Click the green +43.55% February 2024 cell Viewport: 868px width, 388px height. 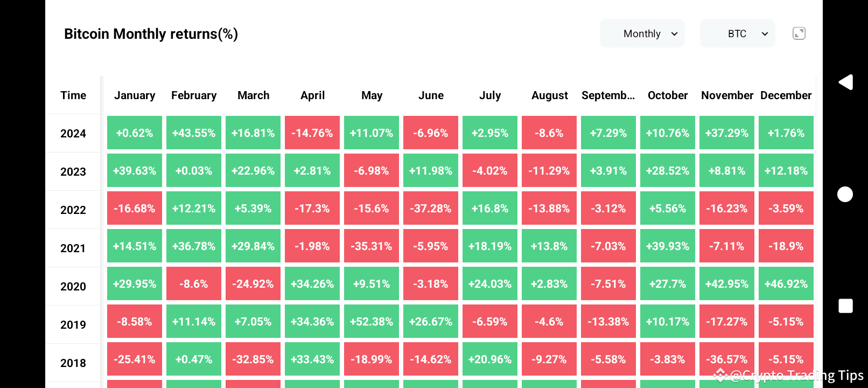[194, 133]
